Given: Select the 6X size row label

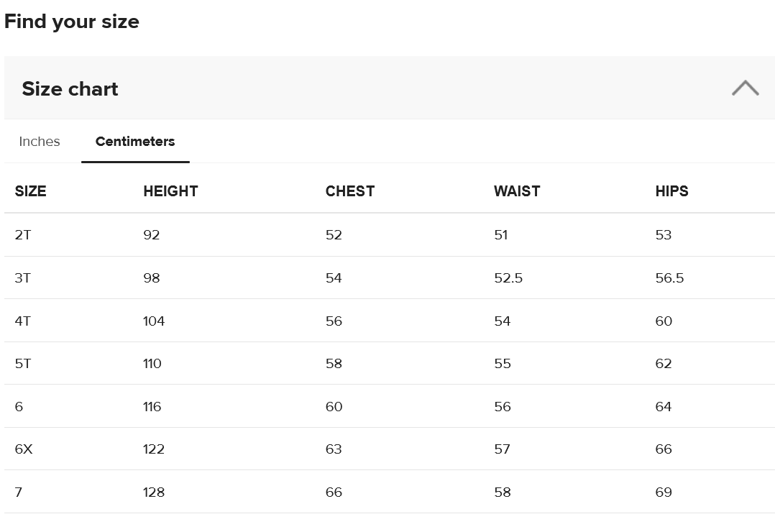Looking at the screenshot, I should (x=24, y=449).
